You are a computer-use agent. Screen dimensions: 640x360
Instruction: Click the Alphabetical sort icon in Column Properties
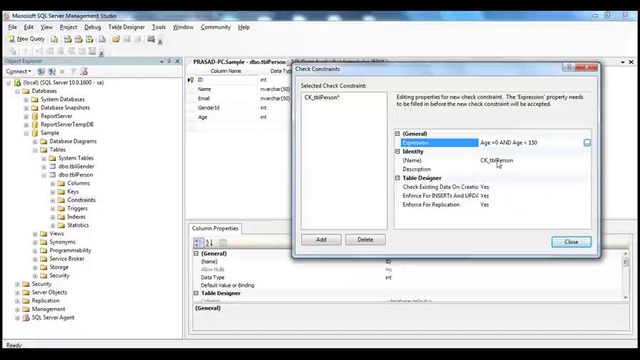(x=209, y=243)
